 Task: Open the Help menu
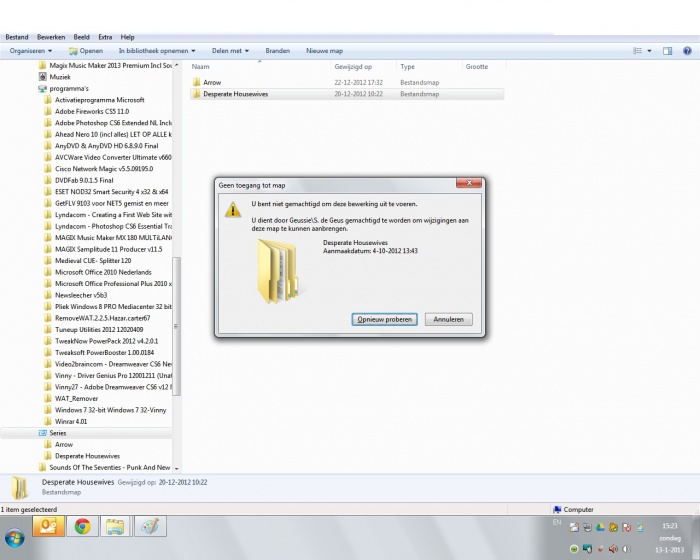coord(127,37)
